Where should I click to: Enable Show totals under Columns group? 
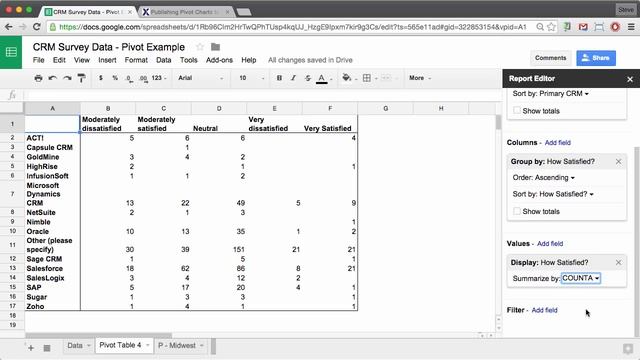pyautogui.click(x=517, y=211)
